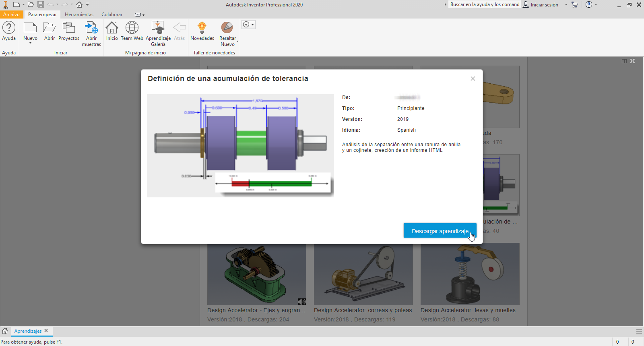Click the Iniciar sesión link

[x=544, y=5]
